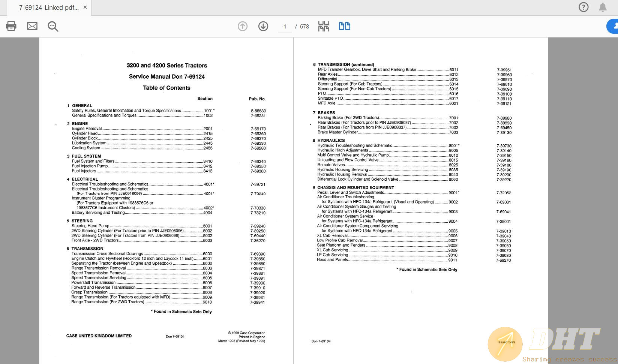Go to previous page with up arrow
The height and width of the screenshot is (364, 618).
pyautogui.click(x=243, y=26)
